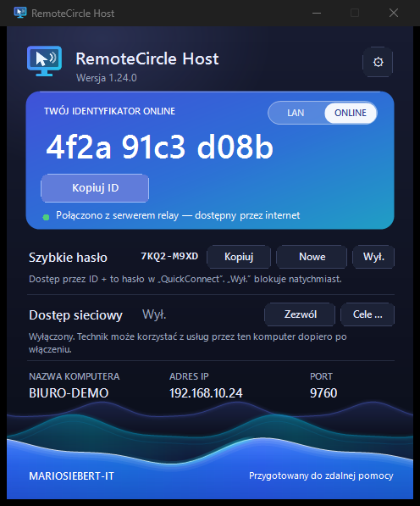Viewport: 420px width, 506px height.
Task: Open settings via the gear icon
Action: point(378,62)
